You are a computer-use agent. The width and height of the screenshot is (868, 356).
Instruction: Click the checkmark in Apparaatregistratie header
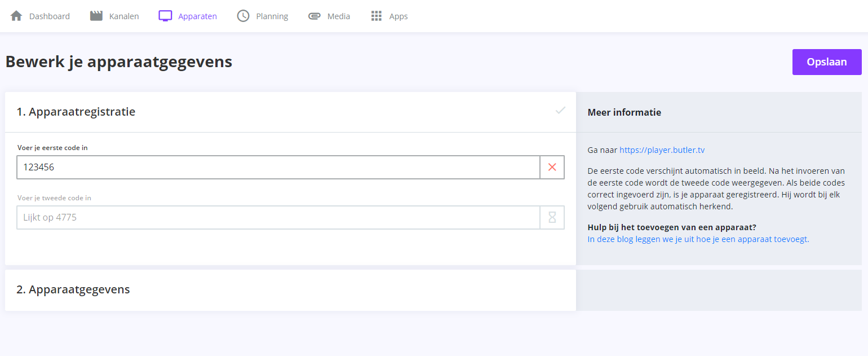tap(560, 111)
